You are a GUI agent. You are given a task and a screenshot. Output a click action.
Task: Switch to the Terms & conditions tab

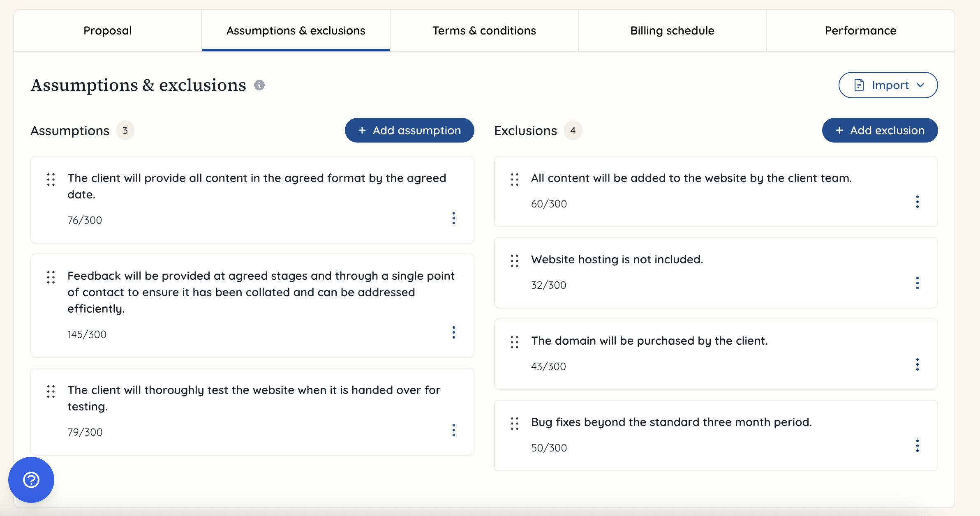coord(484,30)
